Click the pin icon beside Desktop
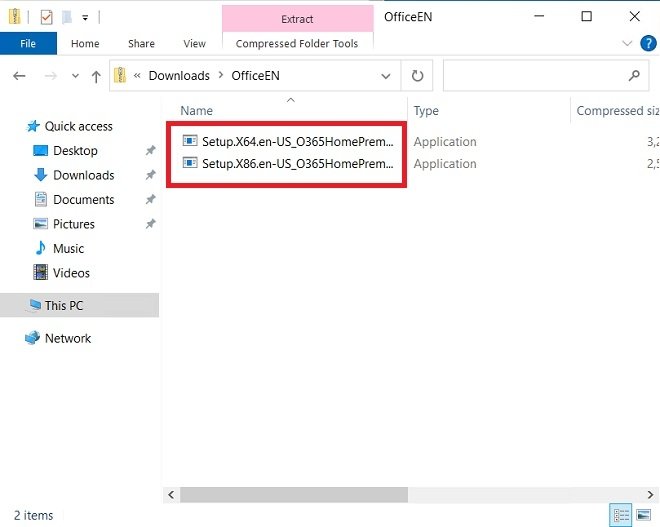 tap(150, 150)
